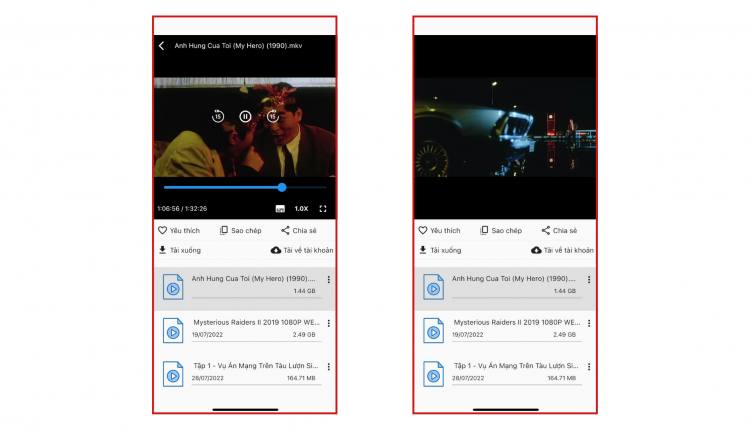Click video file icon of Mysterious Raiders, left phone
This screenshot has width=750, height=430.
[x=173, y=331]
